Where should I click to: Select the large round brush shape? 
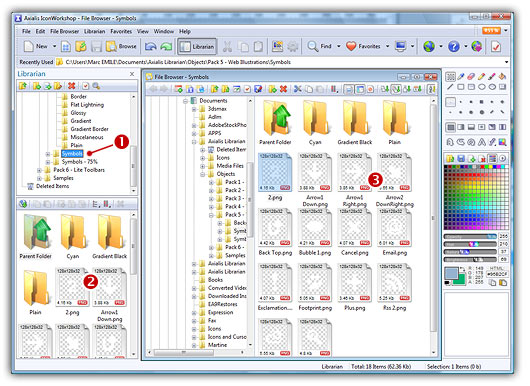[x=482, y=112]
